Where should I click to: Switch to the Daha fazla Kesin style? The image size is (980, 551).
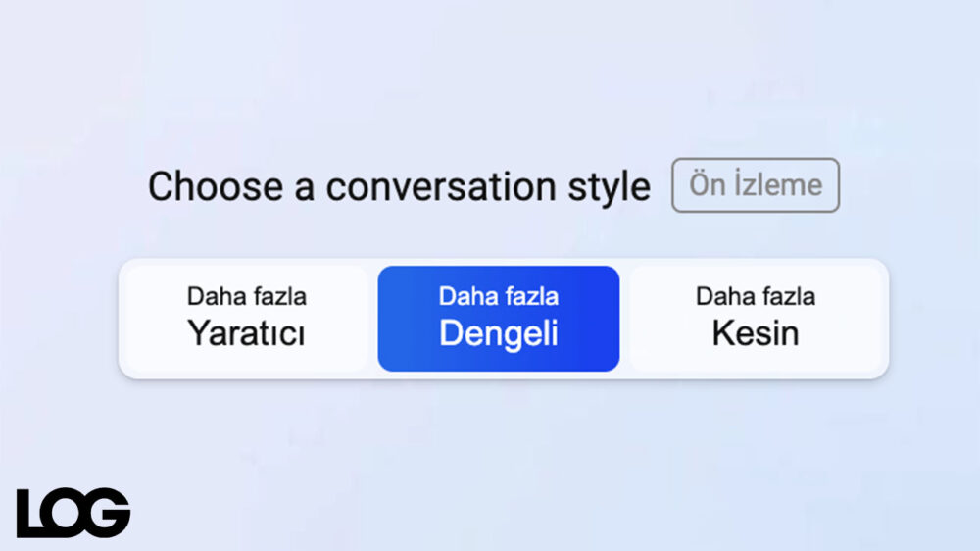[x=755, y=319]
